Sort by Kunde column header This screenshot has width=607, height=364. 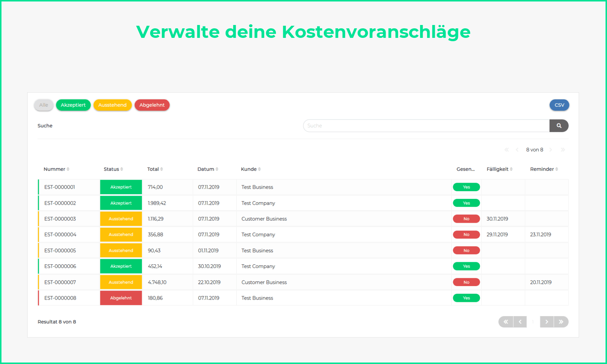[x=249, y=169]
